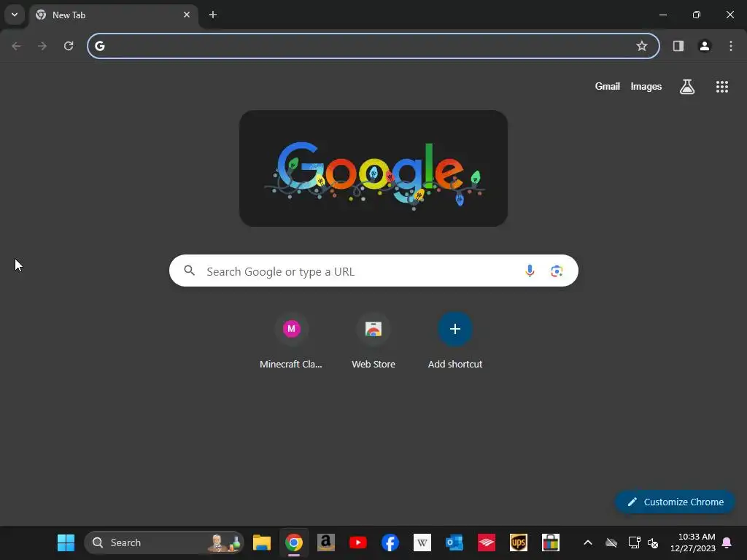Restore down the Chrome window
This screenshot has height=560, width=747.
697,15
